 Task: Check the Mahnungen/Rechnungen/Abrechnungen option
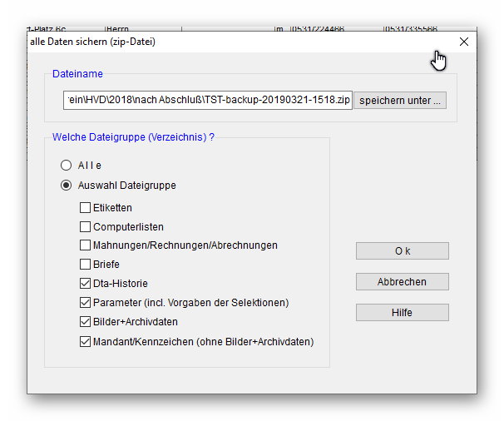(x=85, y=245)
